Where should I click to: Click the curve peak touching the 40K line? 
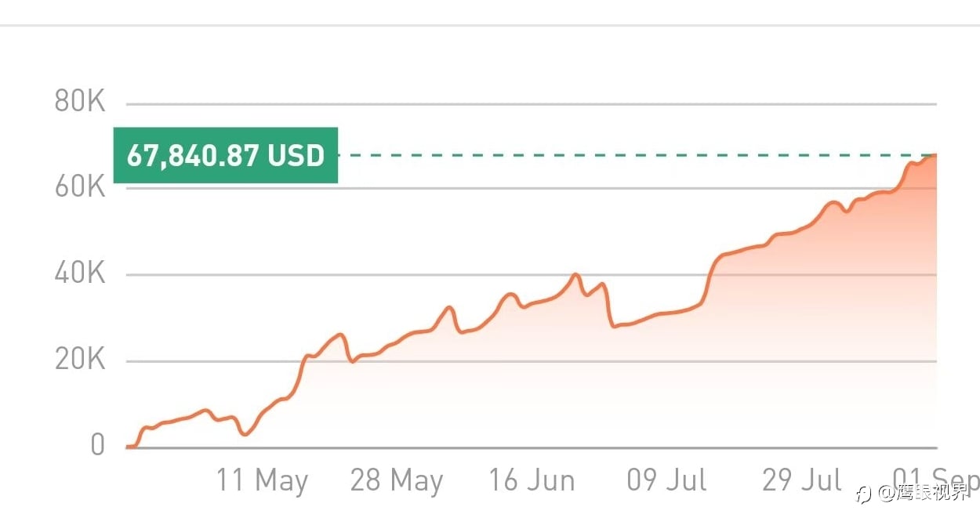[x=575, y=274]
